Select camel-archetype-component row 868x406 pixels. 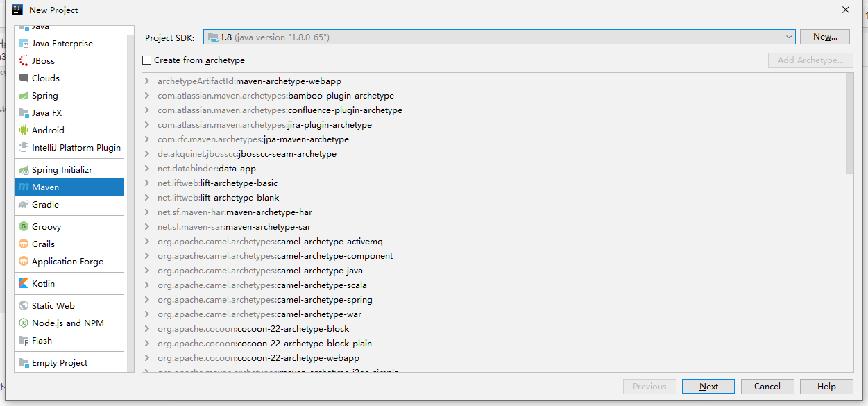494,256
